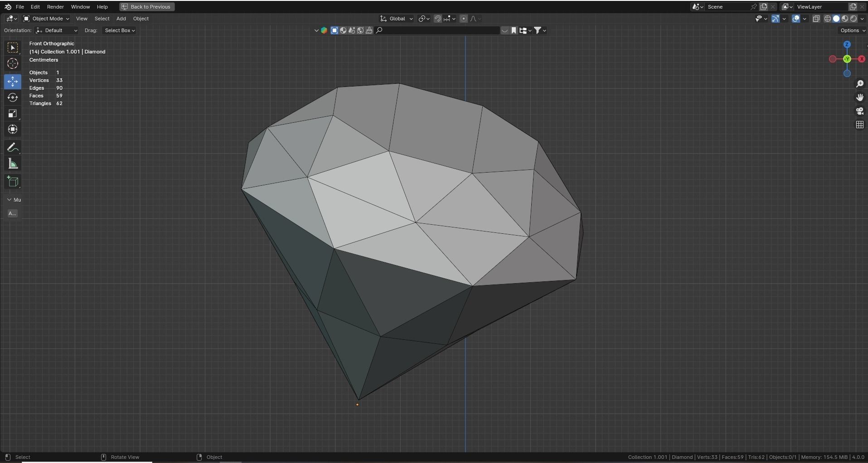Toggle camera view icon in viewport

[x=860, y=111]
